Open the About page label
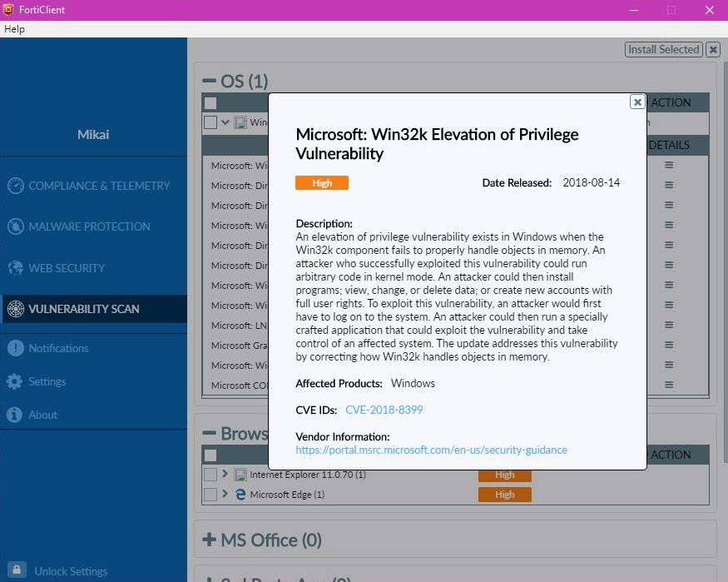 click(42, 415)
